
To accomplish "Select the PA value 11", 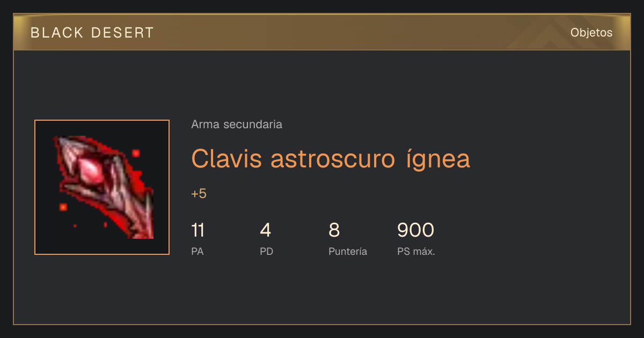I will (x=197, y=230).
